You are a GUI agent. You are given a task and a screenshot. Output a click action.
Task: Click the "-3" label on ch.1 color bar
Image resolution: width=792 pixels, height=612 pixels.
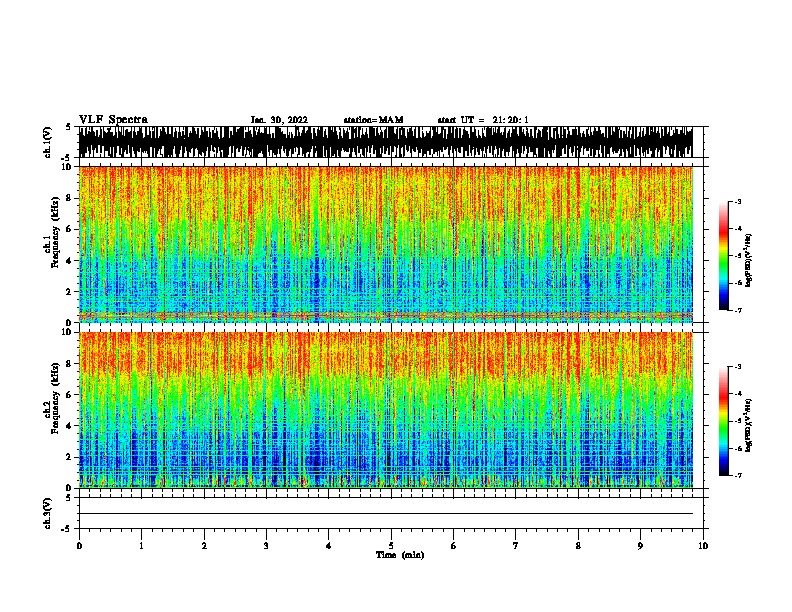pos(738,201)
